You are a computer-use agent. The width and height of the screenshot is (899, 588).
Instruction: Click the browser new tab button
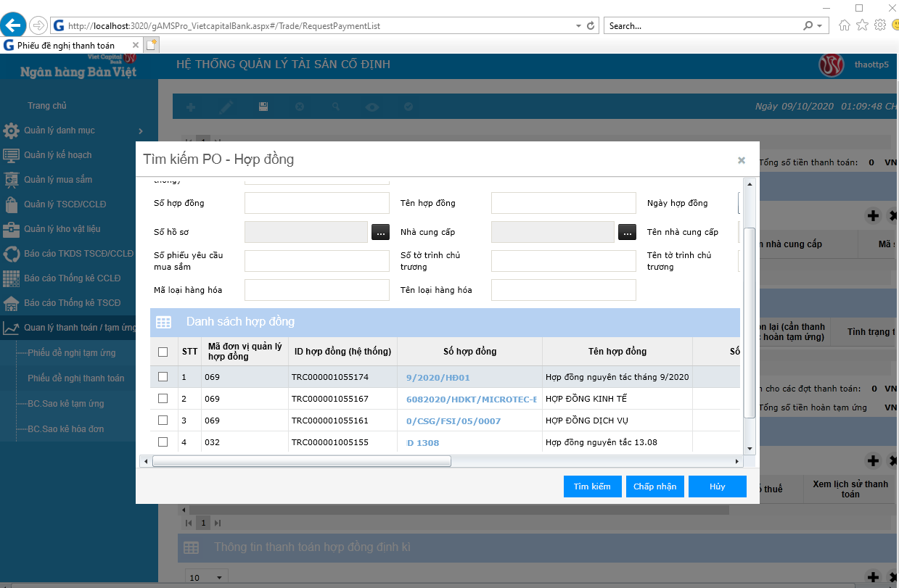click(152, 45)
